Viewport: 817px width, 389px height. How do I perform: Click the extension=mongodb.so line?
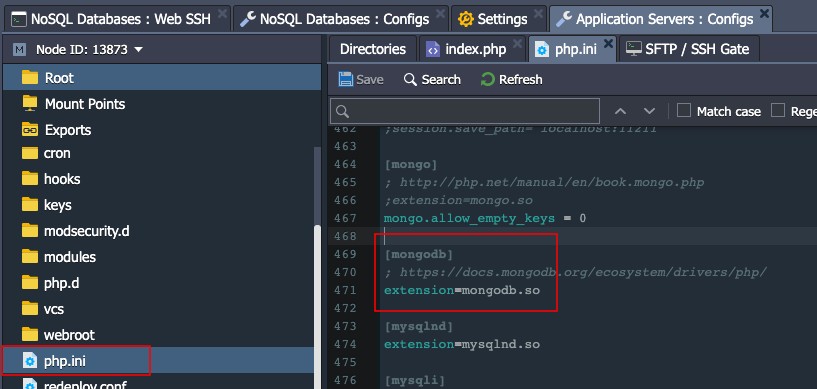point(462,290)
